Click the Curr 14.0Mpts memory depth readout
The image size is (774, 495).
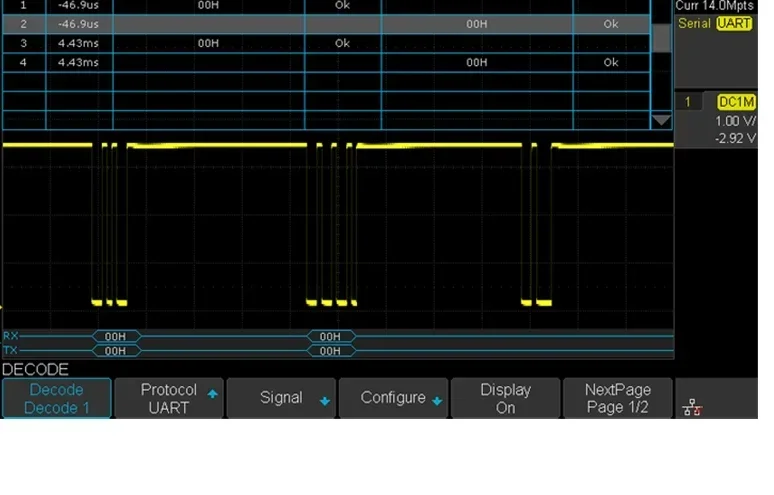coord(714,6)
